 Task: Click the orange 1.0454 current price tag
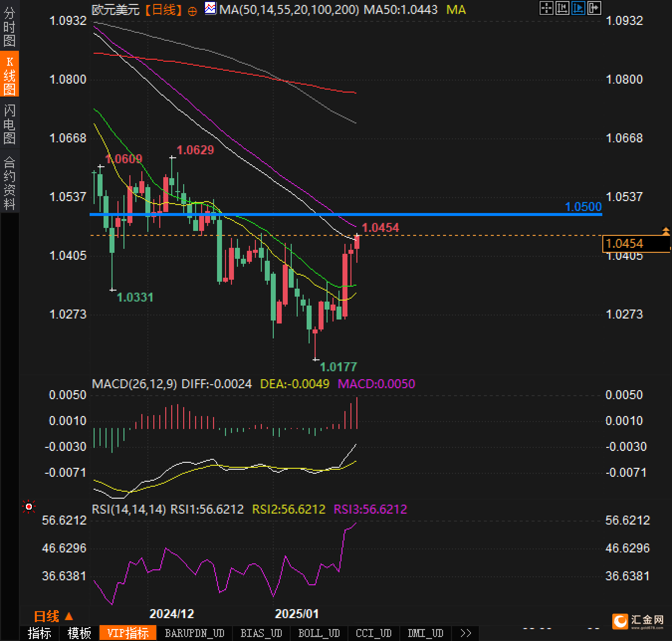[x=636, y=244]
